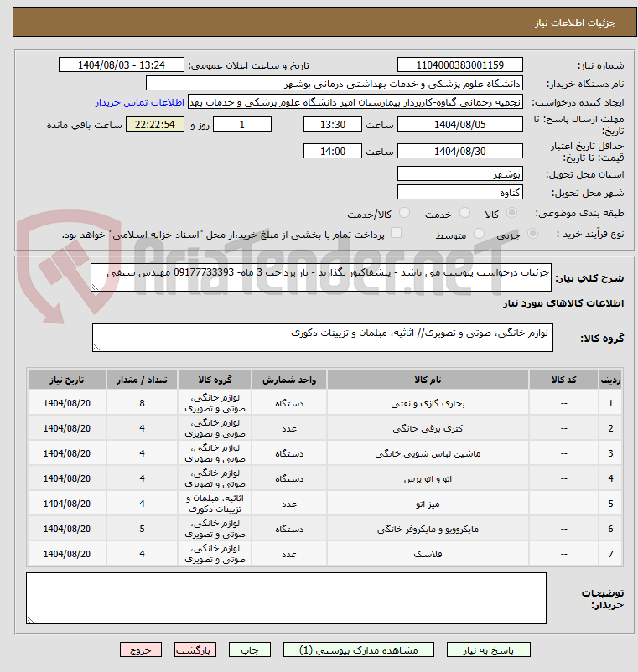The width and height of the screenshot is (638, 672).
Task: Open مشاهده مدارک پیوستی (1) button
Action: [359, 649]
